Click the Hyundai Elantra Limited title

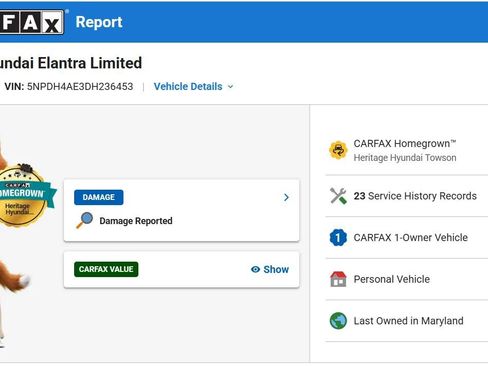(x=71, y=63)
